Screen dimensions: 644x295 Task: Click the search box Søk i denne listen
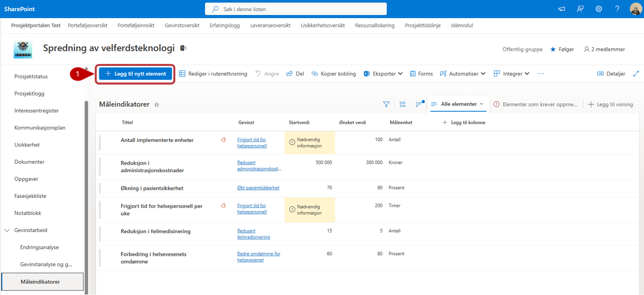coord(296,9)
